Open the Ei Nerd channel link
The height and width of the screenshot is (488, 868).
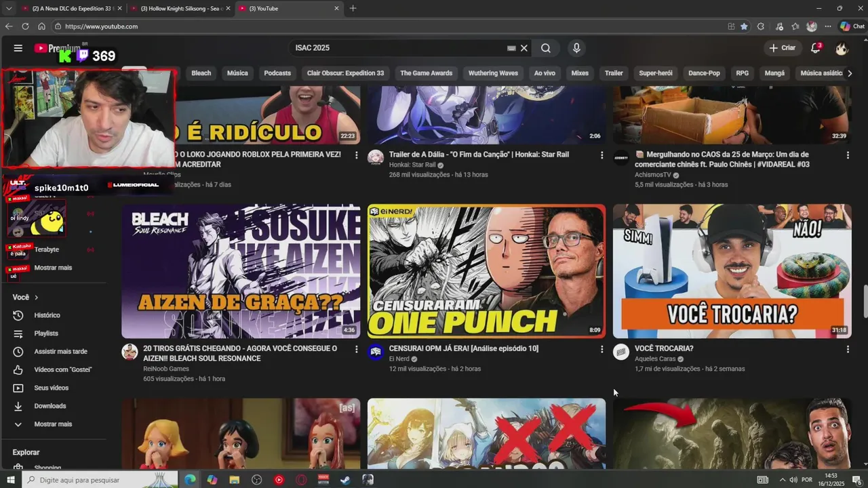[x=399, y=359]
